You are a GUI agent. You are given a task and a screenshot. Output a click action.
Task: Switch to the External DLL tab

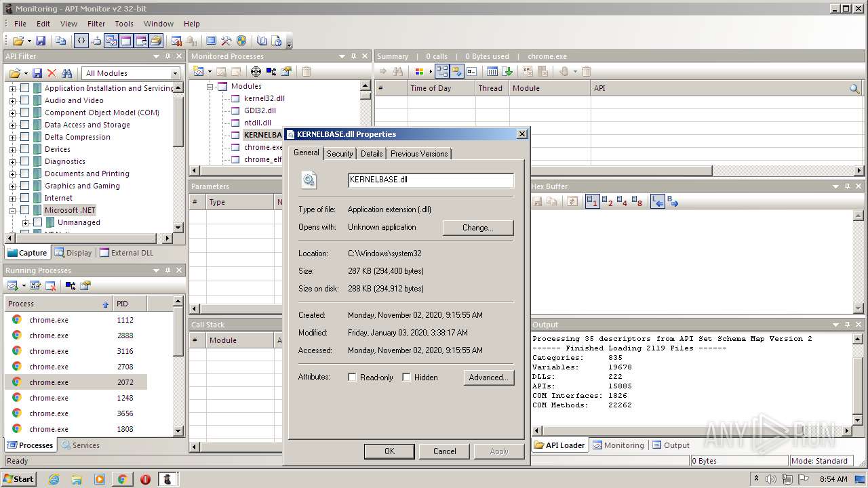pos(126,253)
